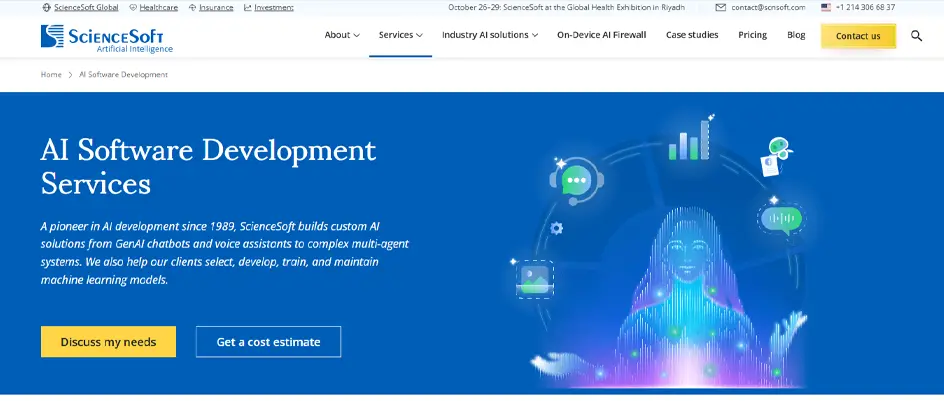Open Case studies page

tap(692, 35)
